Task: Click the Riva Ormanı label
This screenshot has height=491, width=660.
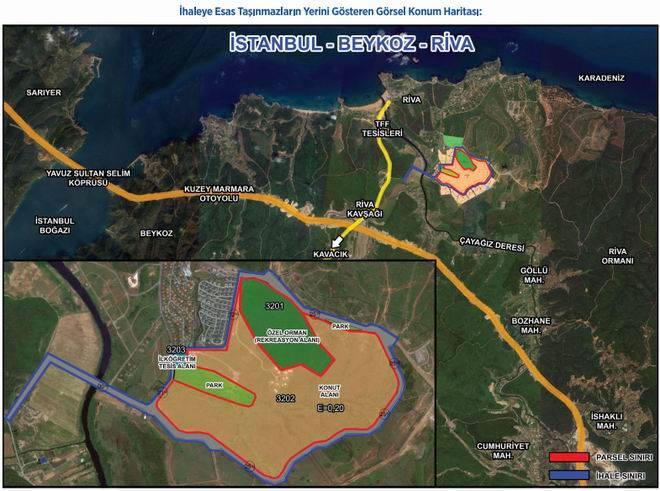Action: pyautogui.click(x=615, y=256)
